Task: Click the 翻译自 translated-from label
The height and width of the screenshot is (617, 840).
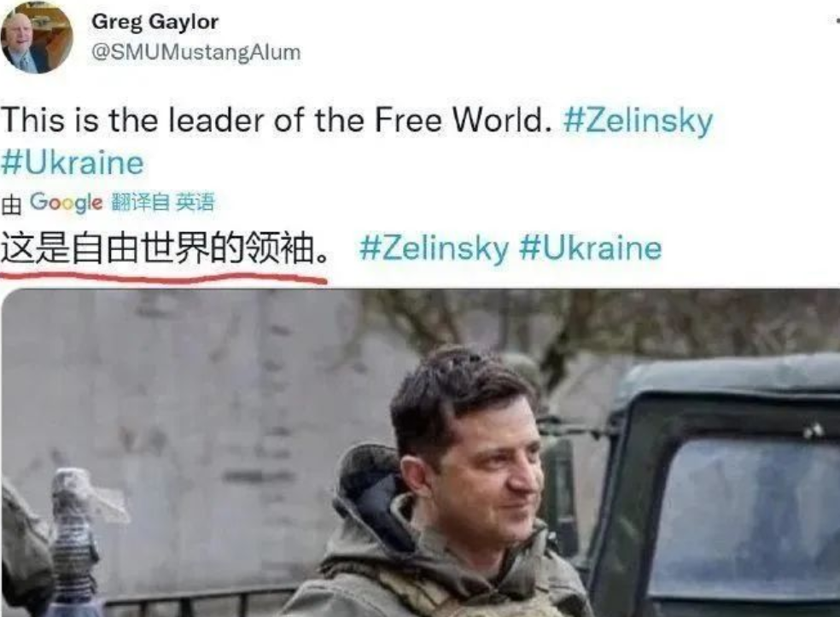Action: [140, 202]
